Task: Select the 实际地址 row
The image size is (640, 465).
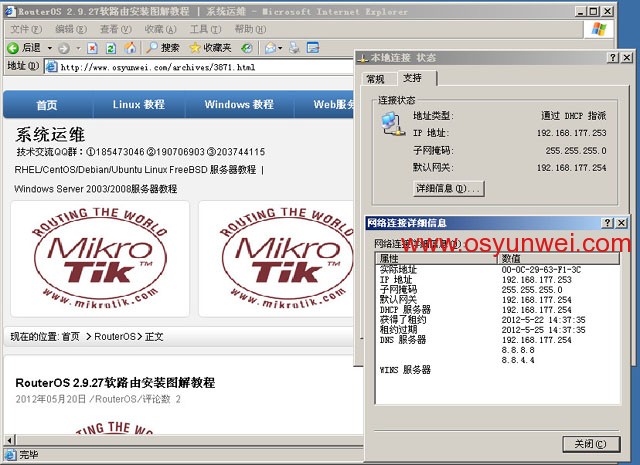Action: (x=497, y=269)
